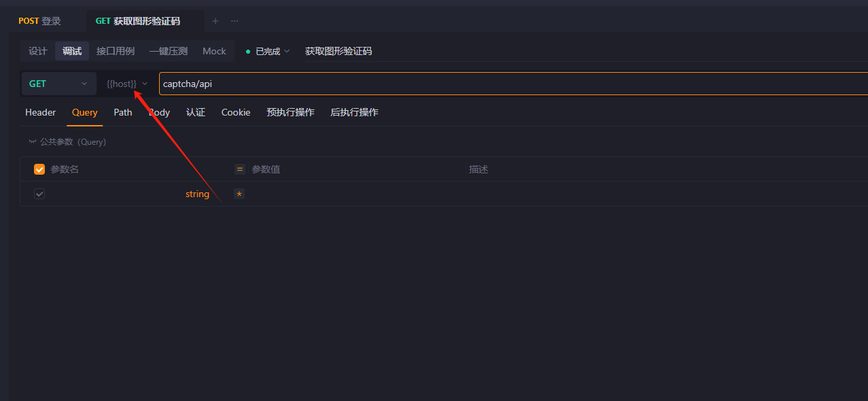
Task: Open the more tabs ellipsis menu
Action: click(235, 21)
